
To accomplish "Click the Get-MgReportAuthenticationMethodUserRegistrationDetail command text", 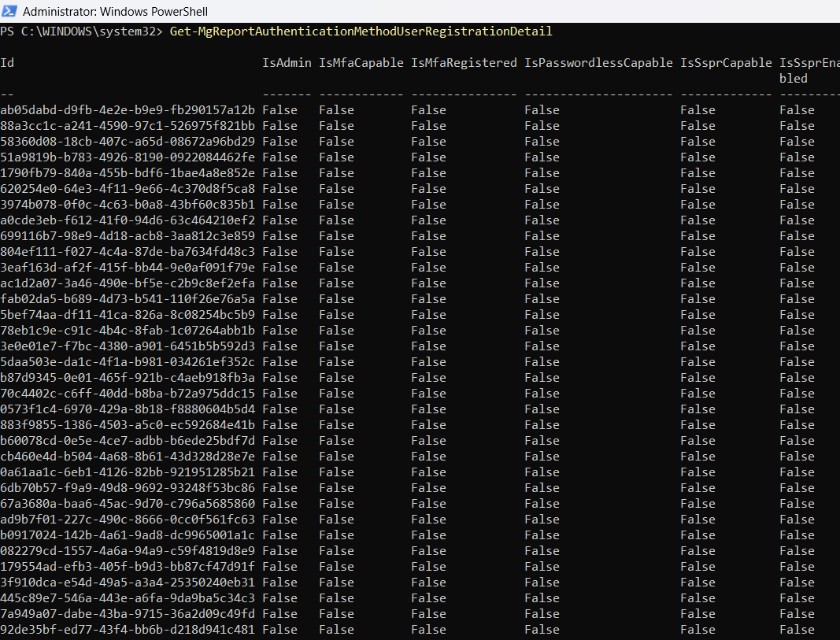I will pyautogui.click(x=361, y=31).
